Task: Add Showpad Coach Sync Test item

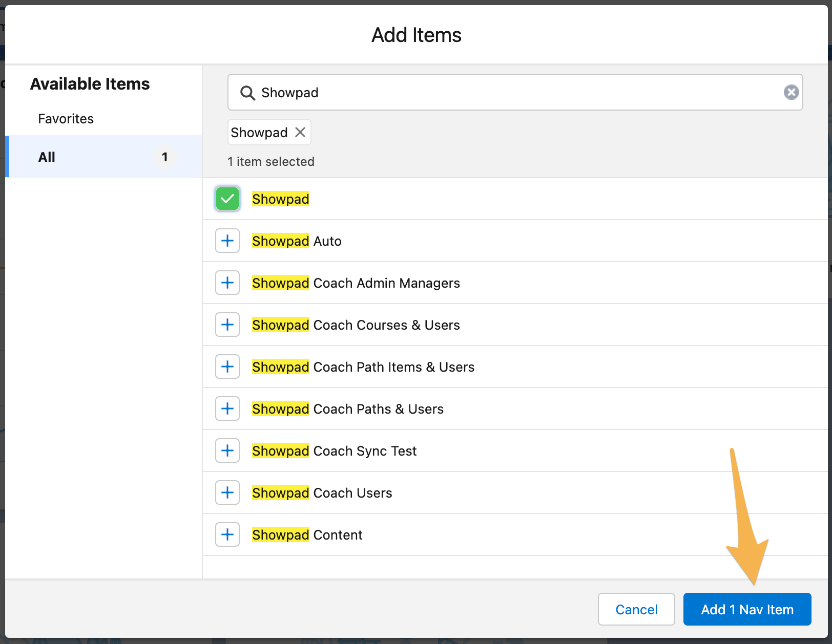Action: [227, 450]
